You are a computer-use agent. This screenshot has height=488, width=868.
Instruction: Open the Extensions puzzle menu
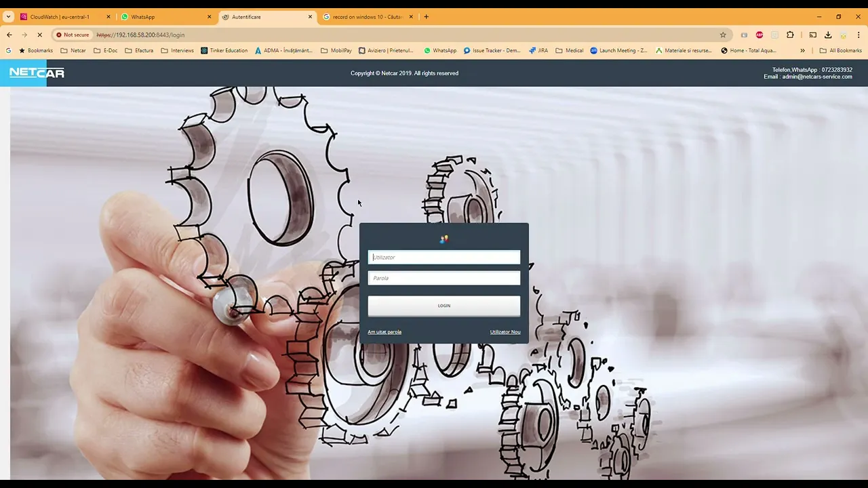click(x=790, y=35)
